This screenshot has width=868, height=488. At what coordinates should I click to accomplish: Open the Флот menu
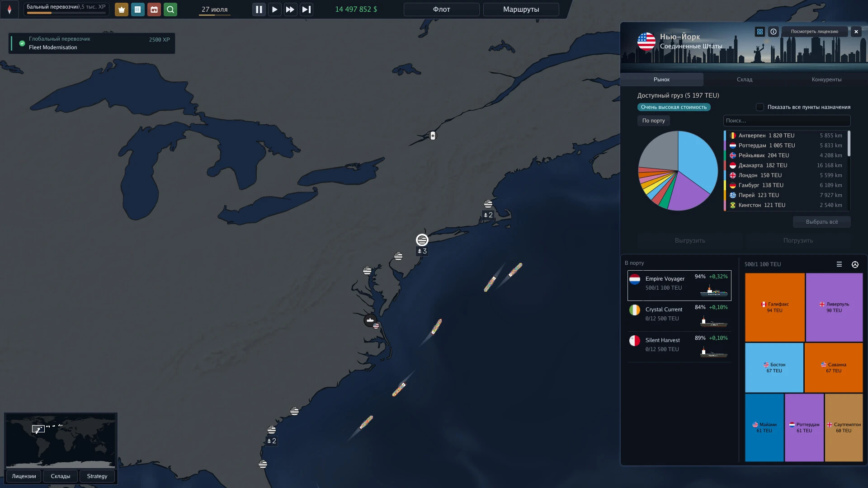point(441,9)
